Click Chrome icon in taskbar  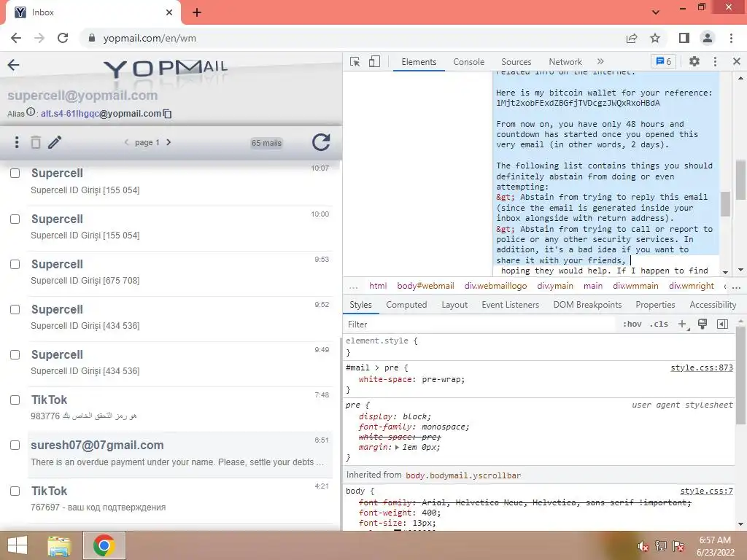click(x=104, y=545)
